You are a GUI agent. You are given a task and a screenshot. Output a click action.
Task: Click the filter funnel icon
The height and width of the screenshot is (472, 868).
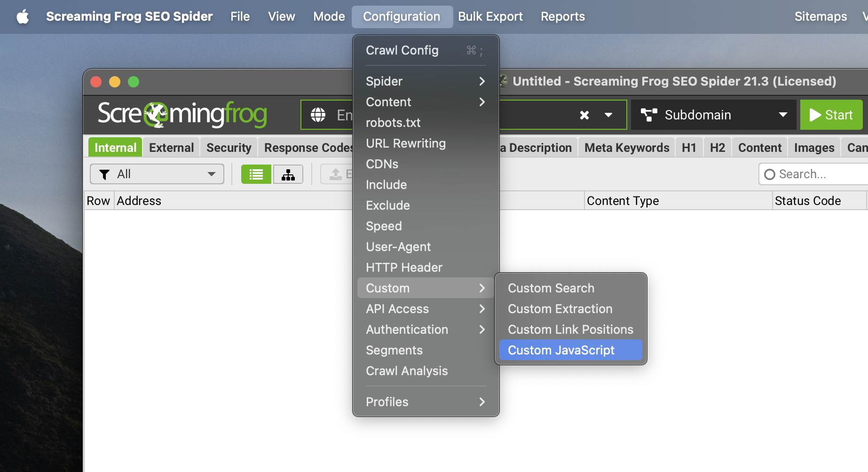[x=104, y=174]
